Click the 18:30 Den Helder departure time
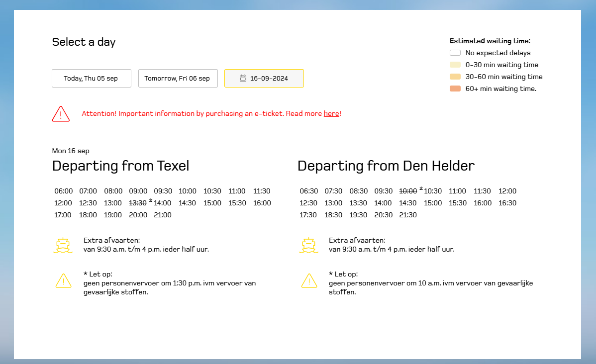This screenshot has width=596, height=364. [333, 215]
